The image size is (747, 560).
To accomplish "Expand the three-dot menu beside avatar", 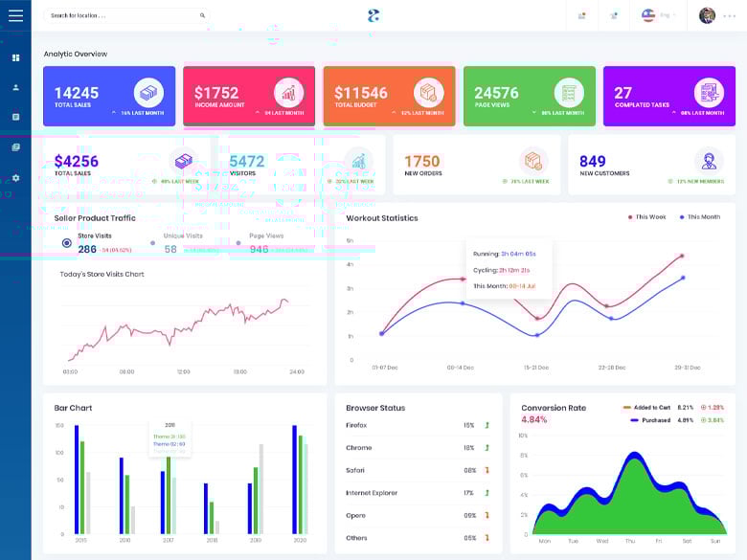I will point(729,15).
